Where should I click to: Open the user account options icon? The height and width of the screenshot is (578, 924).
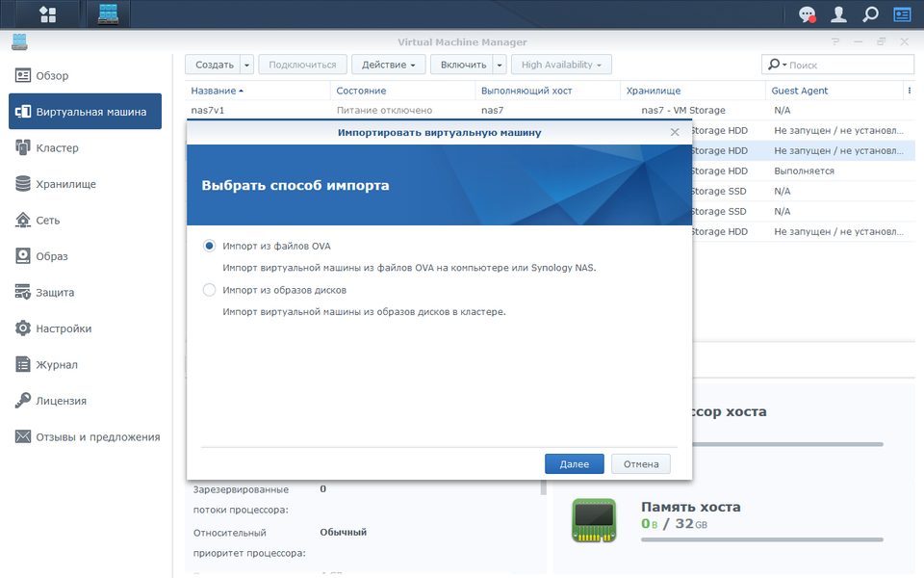click(838, 14)
